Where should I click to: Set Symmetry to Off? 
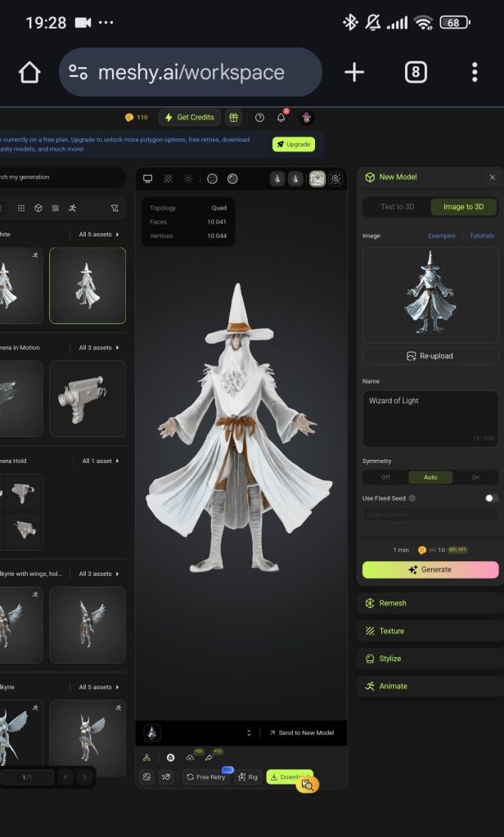tap(385, 477)
